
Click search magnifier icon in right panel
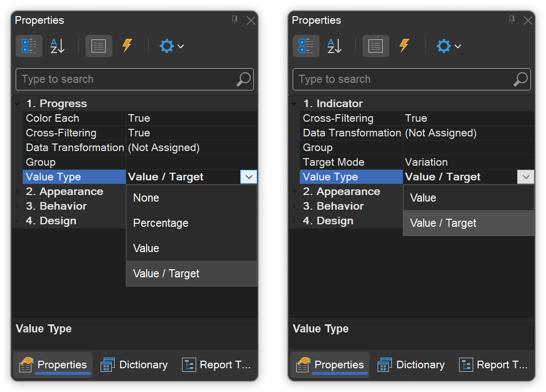tap(520, 79)
